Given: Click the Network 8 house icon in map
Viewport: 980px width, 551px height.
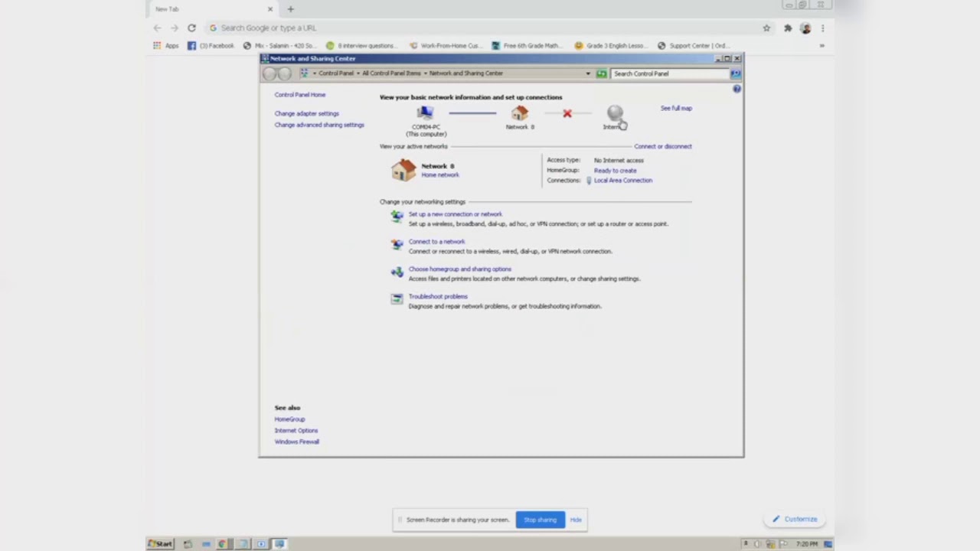Looking at the screenshot, I should 520,114.
